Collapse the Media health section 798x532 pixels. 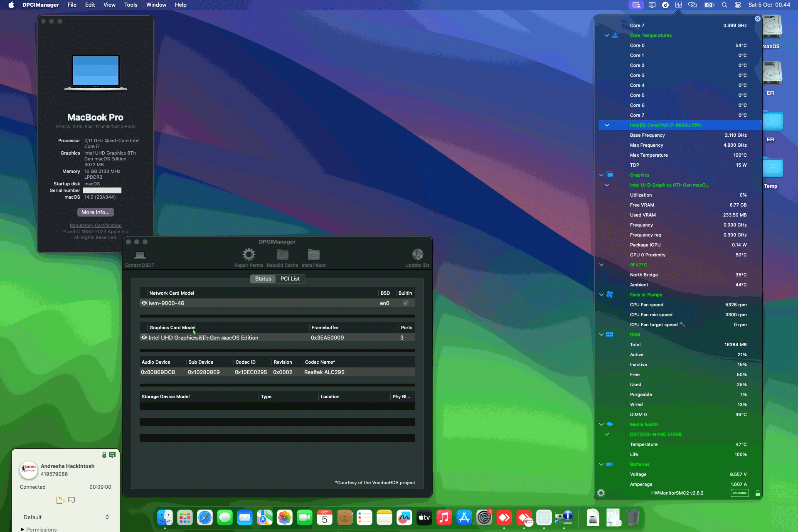[601, 424]
